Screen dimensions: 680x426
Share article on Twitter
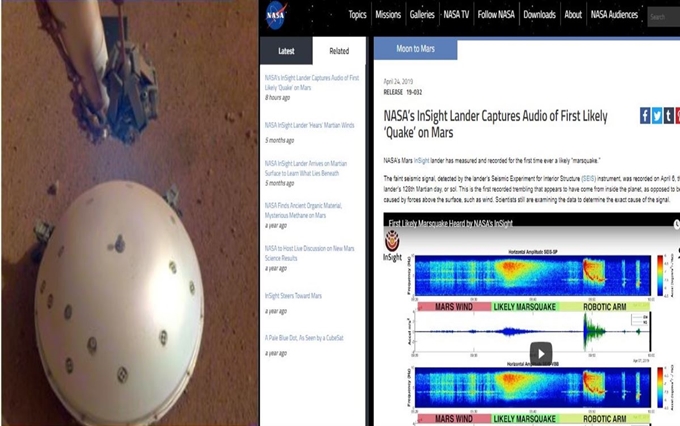[x=657, y=116]
